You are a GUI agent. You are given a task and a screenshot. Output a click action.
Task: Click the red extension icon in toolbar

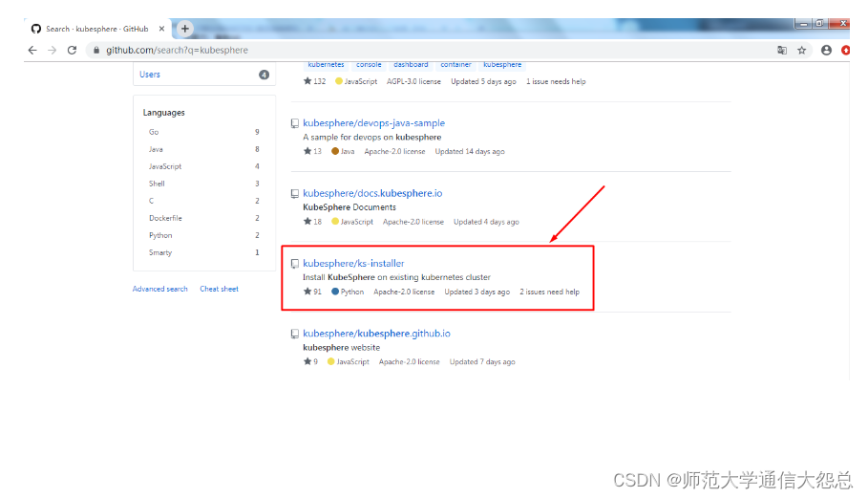coord(845,50)
